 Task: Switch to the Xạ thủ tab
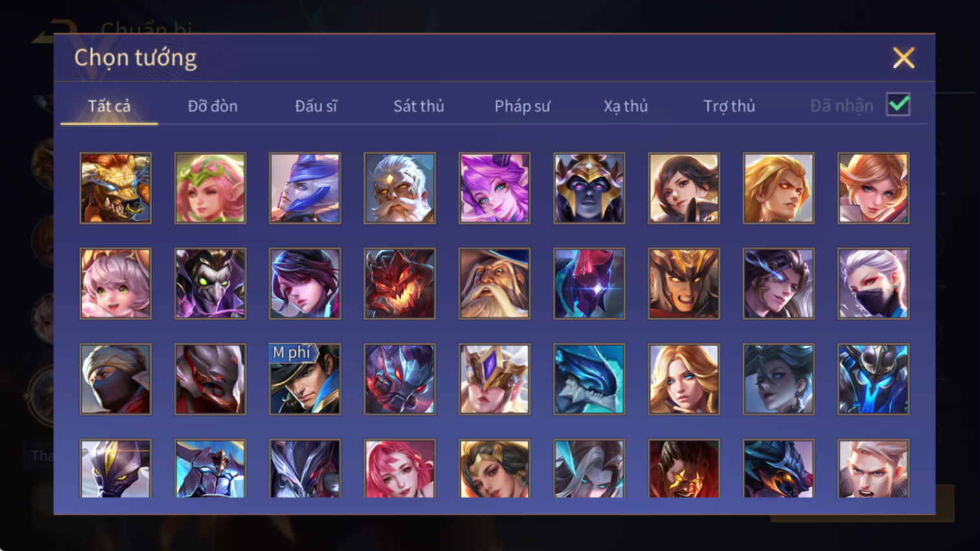626,106
